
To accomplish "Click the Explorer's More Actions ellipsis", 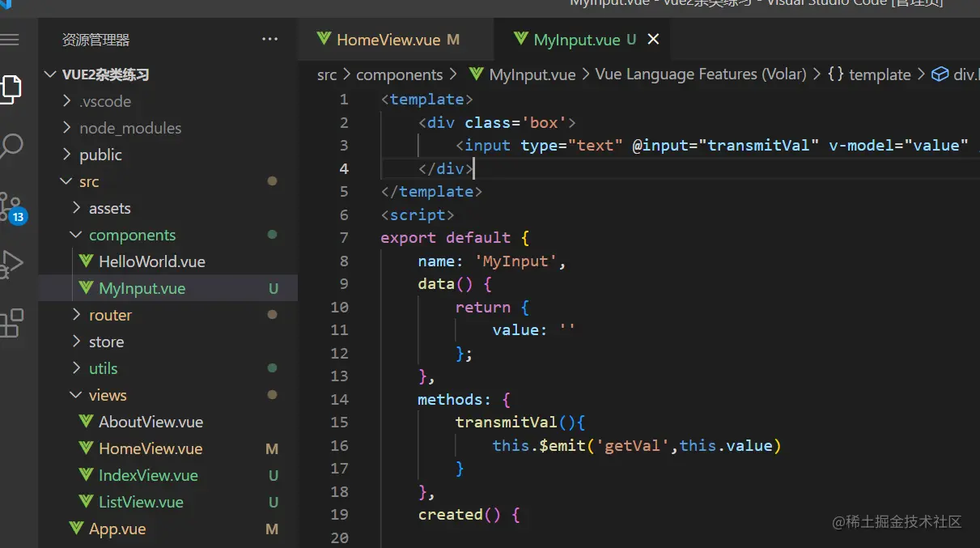I will point(269,39).
